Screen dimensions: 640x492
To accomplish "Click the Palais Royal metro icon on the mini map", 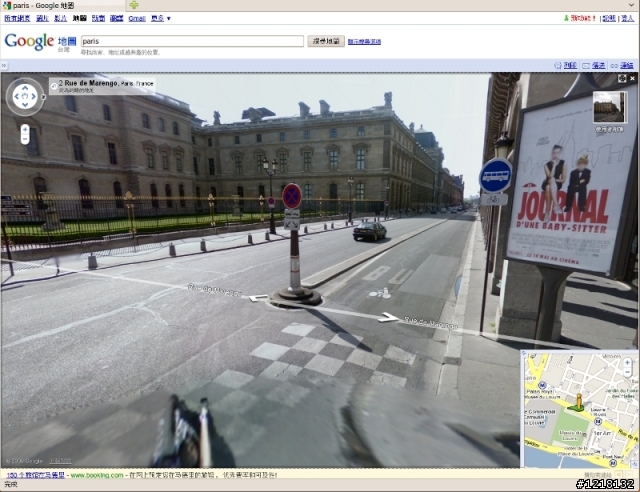I will [x=542, y=385].
